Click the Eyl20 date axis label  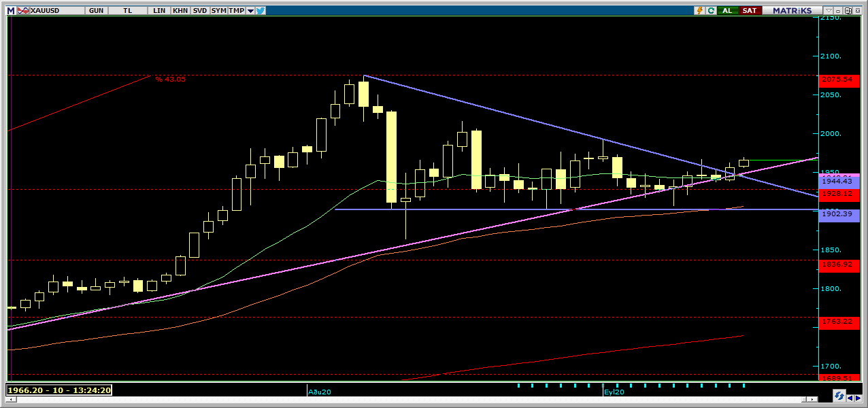pyautogui.click(x=614, y=392)
